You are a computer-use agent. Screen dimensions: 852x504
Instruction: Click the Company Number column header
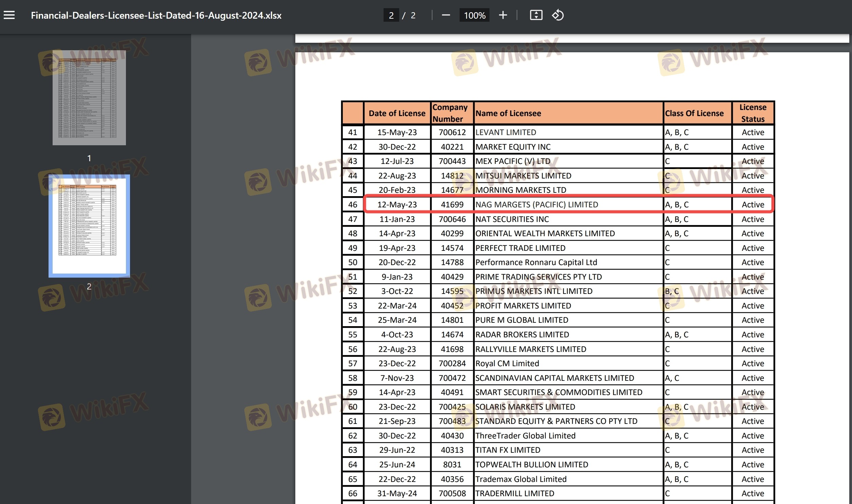[450, 113]
